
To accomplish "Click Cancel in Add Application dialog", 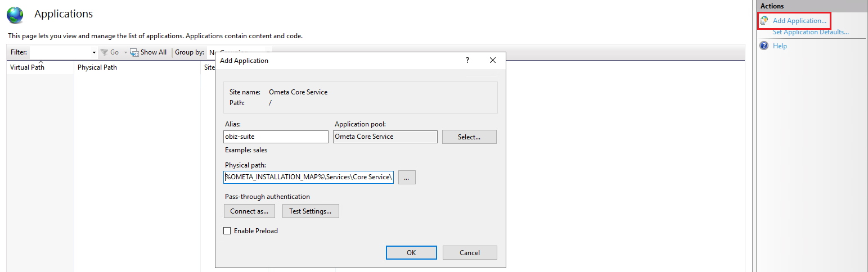I will pos(470,253).
